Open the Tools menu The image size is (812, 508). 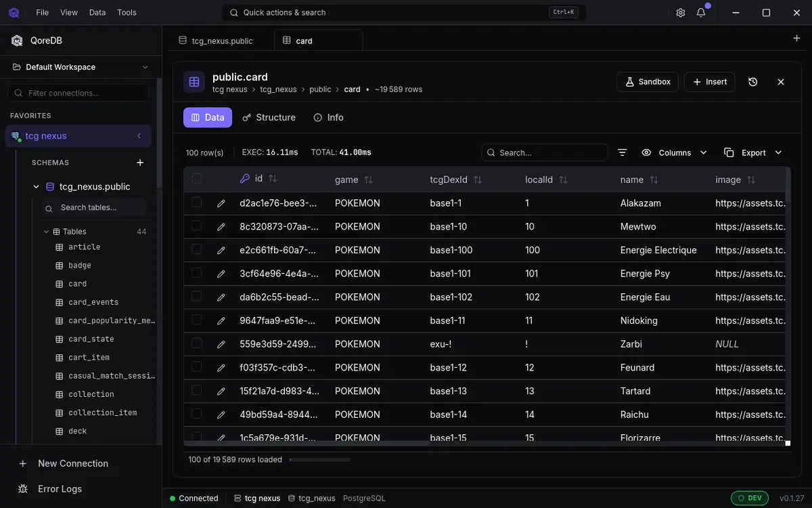(x=127, y=12)
